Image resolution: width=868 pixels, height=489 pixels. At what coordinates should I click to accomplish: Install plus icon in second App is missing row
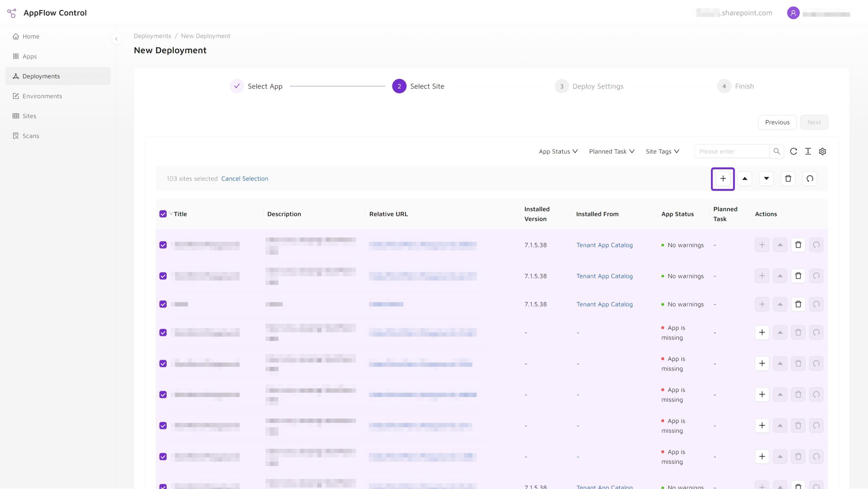tap(762, 364)
